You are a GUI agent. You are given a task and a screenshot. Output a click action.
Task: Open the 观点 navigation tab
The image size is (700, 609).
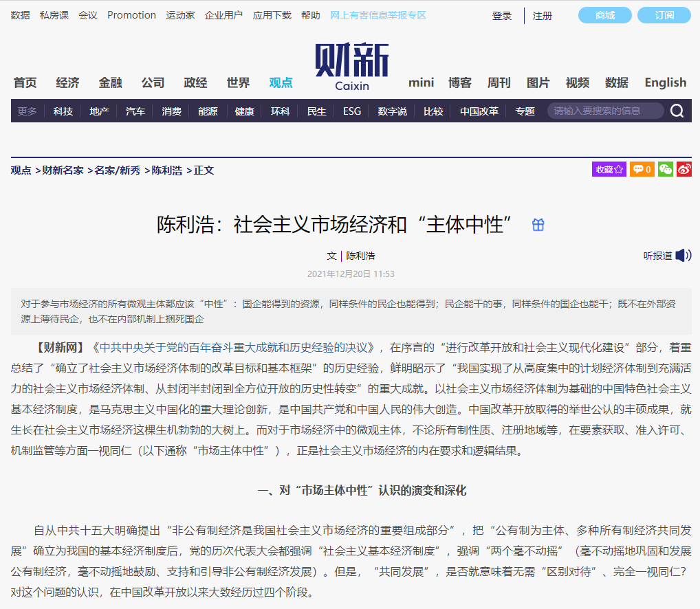tap(281, 82)
